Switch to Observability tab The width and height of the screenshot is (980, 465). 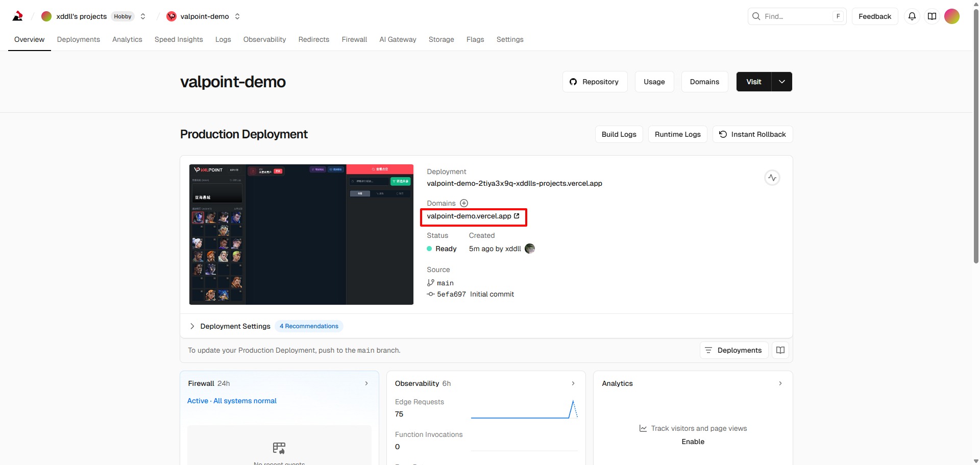pyautogui.click(x=265, y=39)
